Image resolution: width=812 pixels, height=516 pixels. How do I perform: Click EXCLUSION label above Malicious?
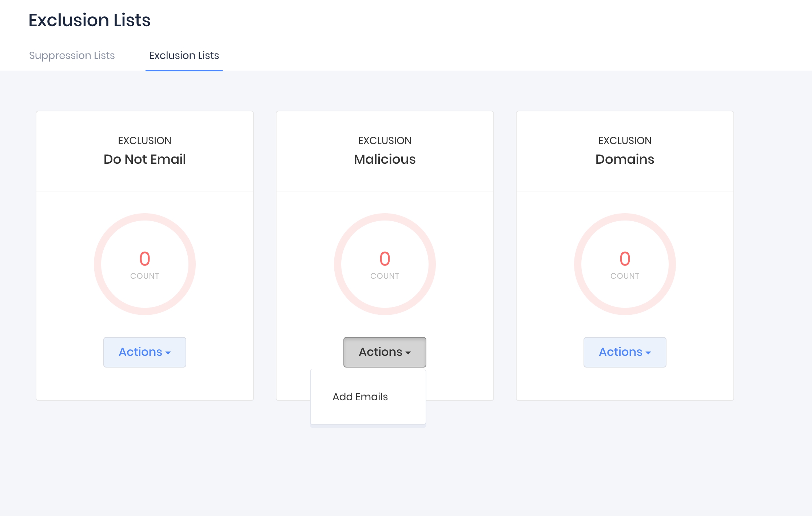tap(385, 140)
